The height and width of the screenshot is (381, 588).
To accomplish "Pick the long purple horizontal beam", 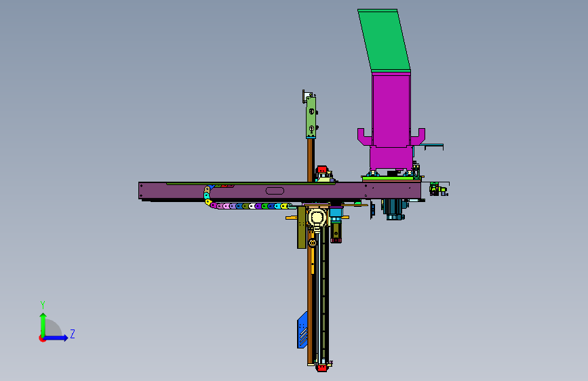I will tap(279, 190).
